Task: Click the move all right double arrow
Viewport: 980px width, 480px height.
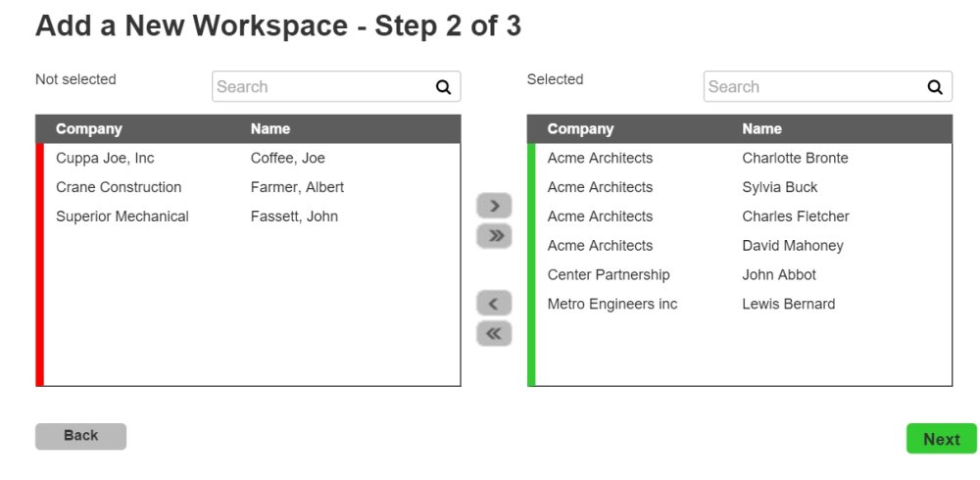Action: point(494,236)
